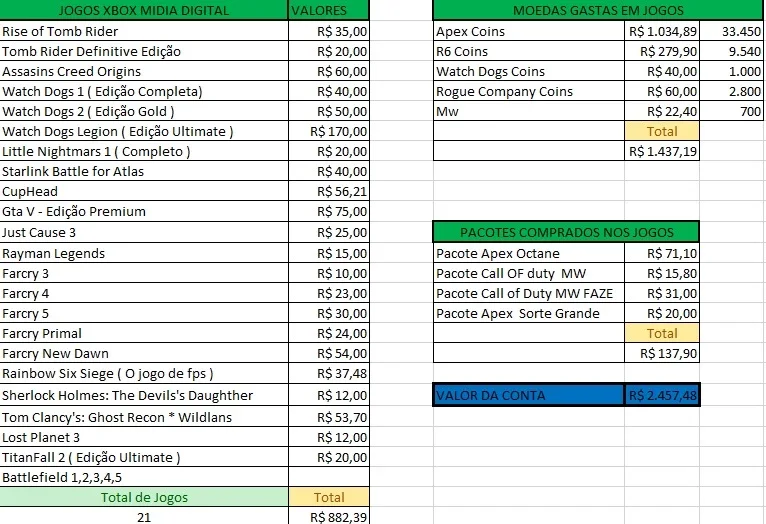The image size is (766, 524).
Task: Click the '1.000' coin amount cell
Action: click(731, 71)
